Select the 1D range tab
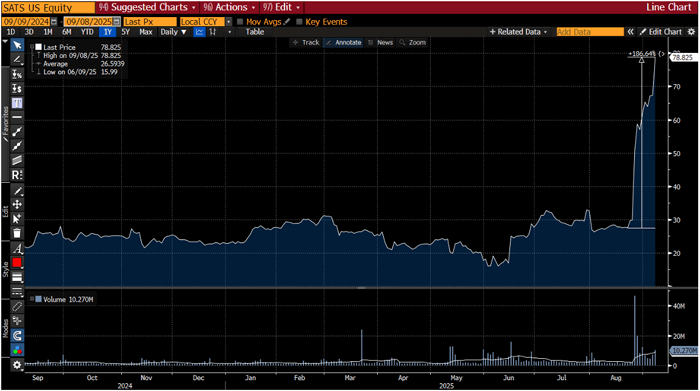 pos(11,32)
